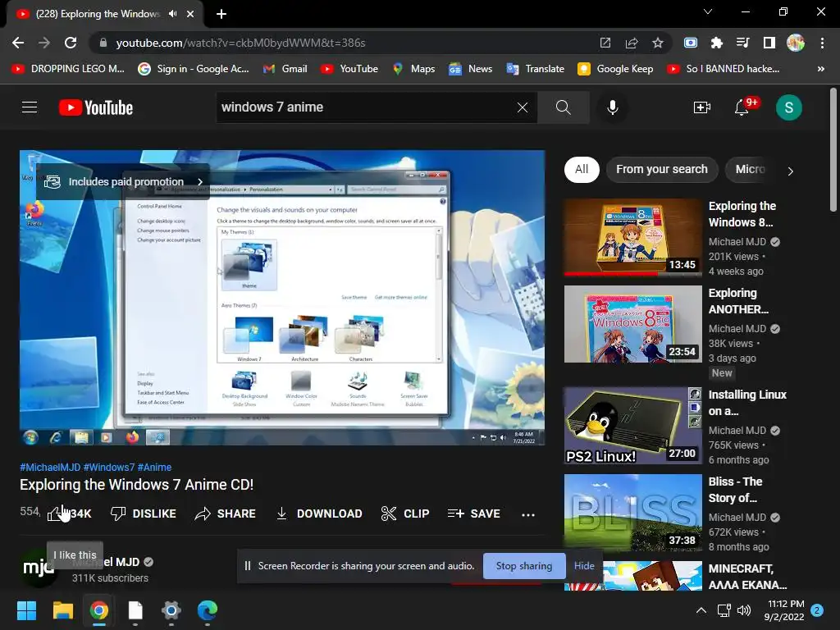Open the taskbar volume icon

pos(743,610)
